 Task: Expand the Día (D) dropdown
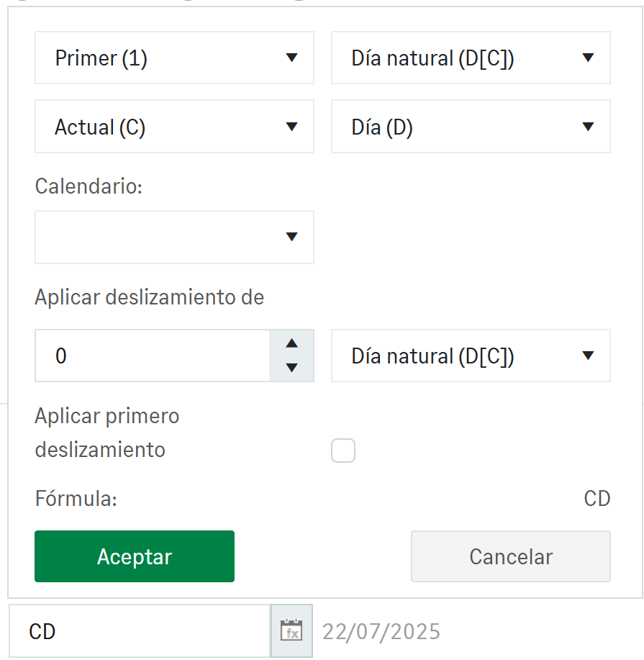471,127
